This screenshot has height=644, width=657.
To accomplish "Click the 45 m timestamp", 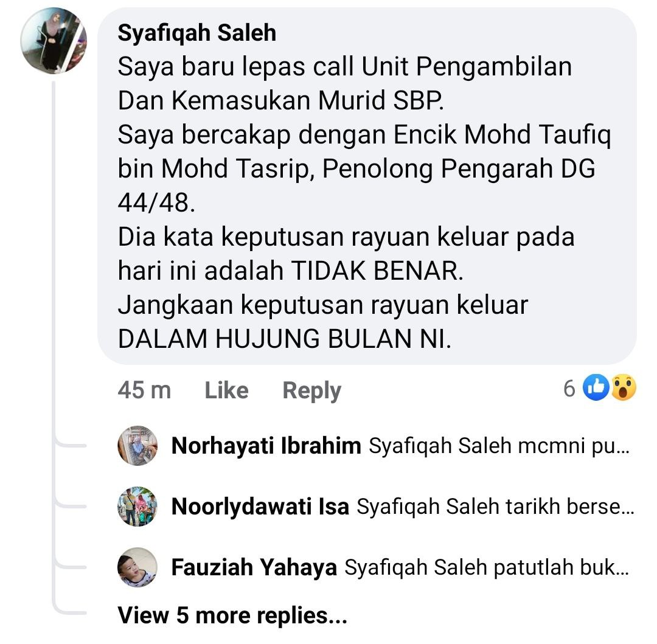I will (x=144, y=390).
